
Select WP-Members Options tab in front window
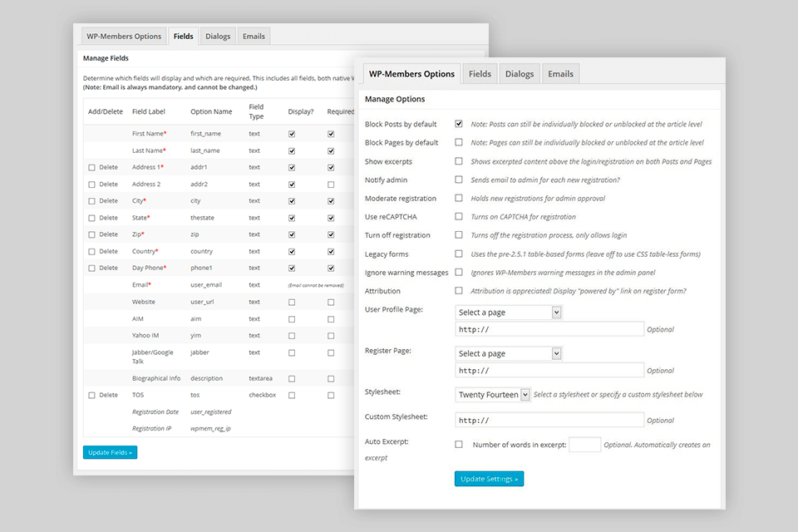point(411,74)
